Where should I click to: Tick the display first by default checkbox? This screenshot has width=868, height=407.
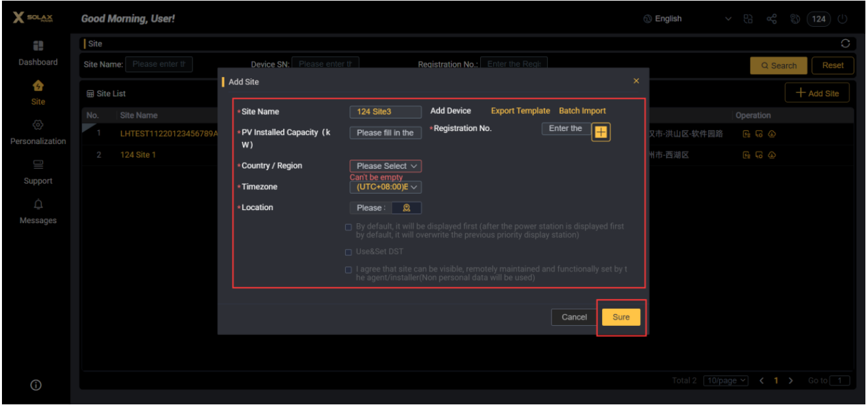(x=349, y=227)
